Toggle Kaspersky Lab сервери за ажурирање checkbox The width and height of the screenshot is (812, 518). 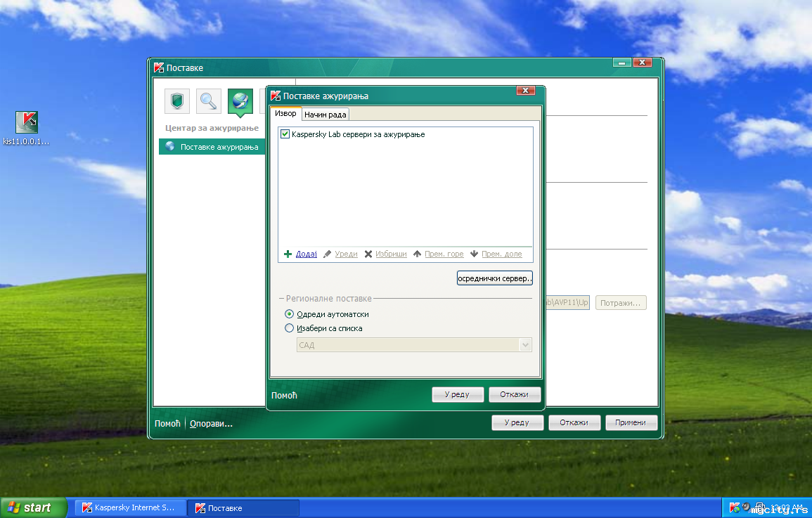(x=285, y=134)
